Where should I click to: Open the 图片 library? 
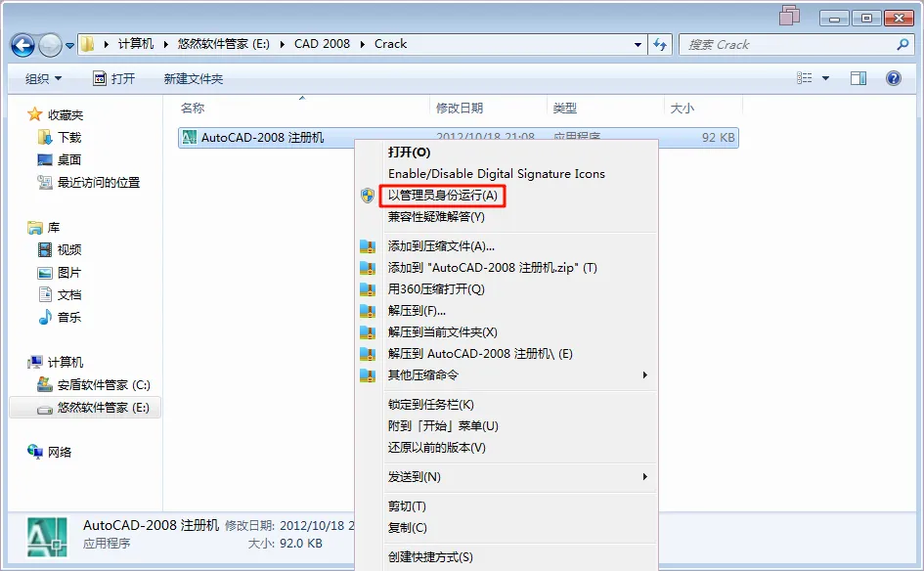(60, 272)
